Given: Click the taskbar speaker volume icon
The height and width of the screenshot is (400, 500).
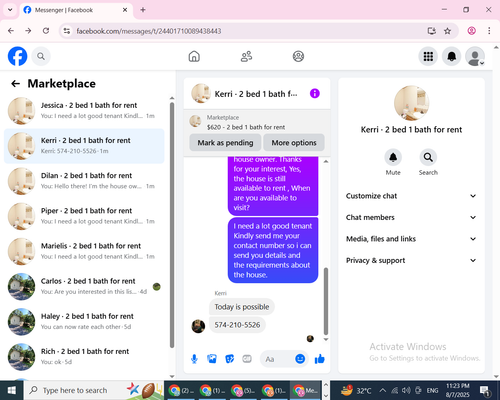Looking at the screenshot, I should 406,390.
